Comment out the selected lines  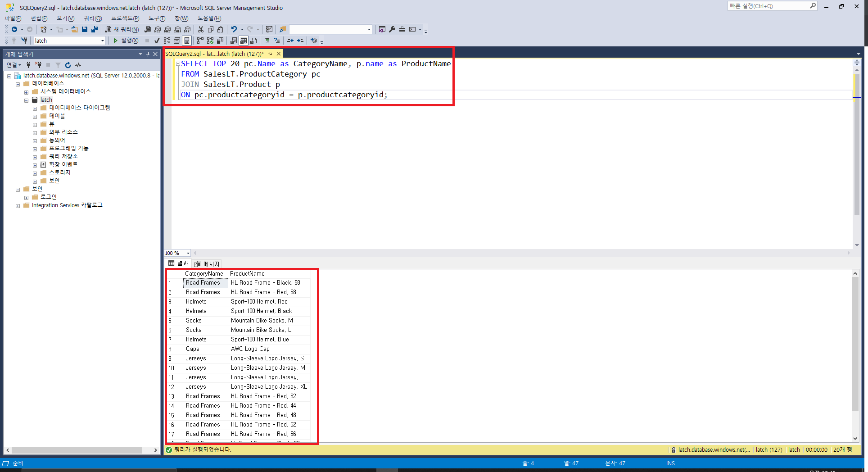(x=267, y=41)
